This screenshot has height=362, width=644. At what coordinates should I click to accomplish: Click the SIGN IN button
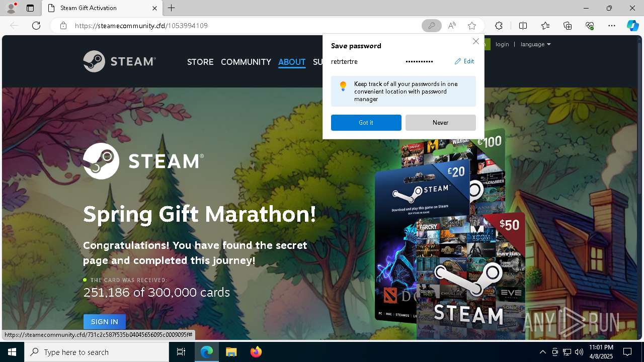(x=105, y=322)
